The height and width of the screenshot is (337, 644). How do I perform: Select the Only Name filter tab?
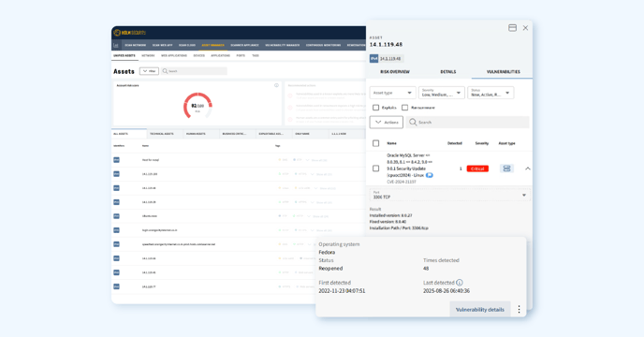[310, 134]
